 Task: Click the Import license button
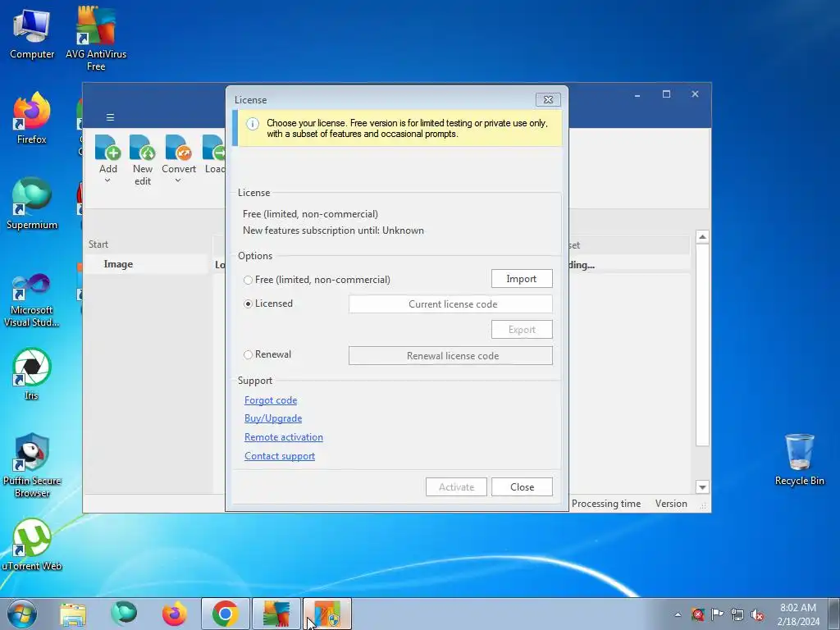(522, 279)
